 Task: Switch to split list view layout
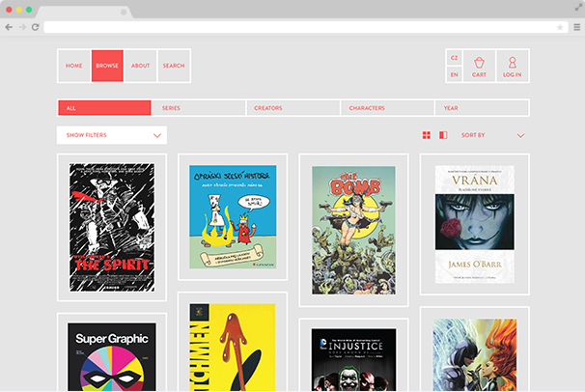[x=443, y=135]
